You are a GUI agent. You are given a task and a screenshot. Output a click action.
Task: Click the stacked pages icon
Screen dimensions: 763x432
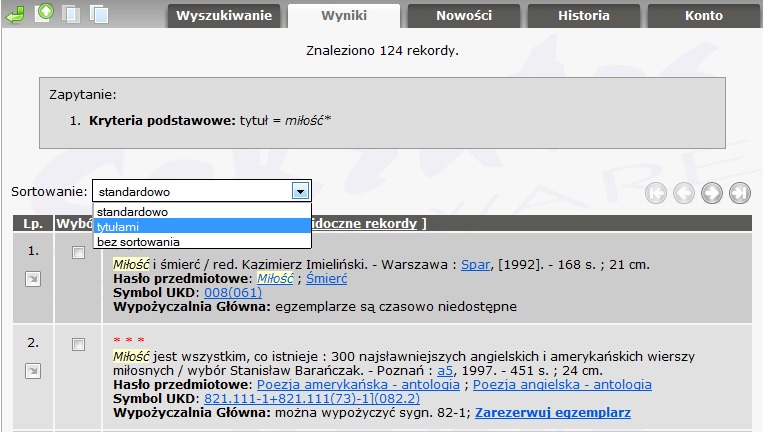pyautogui.click(x=98, y=14)
